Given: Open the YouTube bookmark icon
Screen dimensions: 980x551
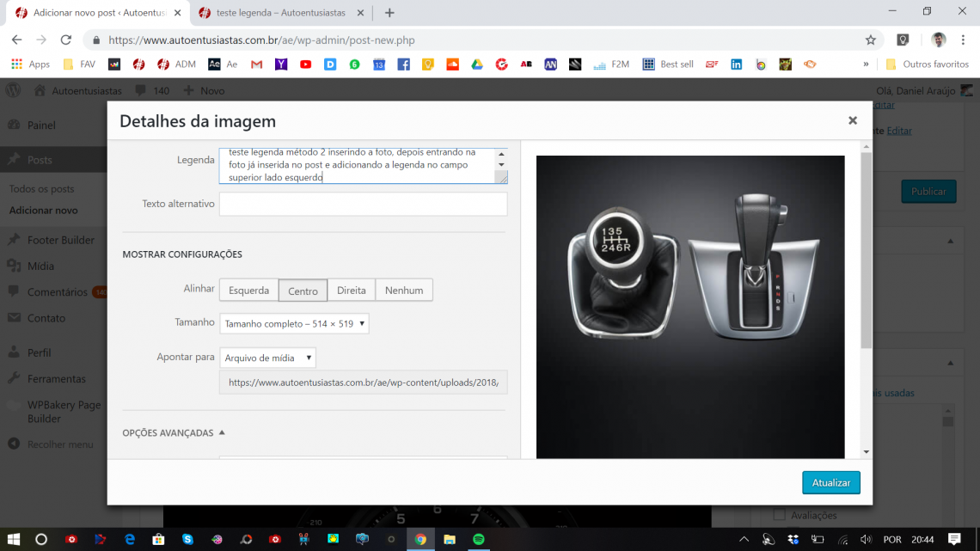Looking at the screenshot, I should tap(305, 64).
